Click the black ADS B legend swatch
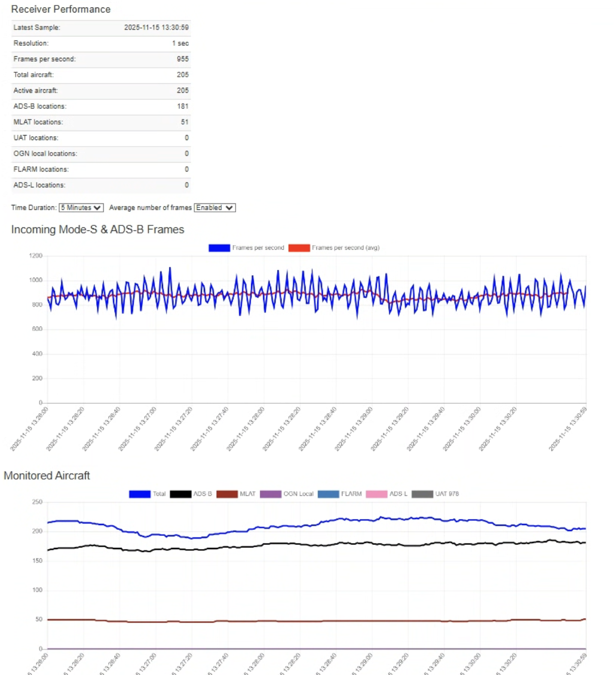Viewport: 616px width, 675px height. [x=180, y=494]
